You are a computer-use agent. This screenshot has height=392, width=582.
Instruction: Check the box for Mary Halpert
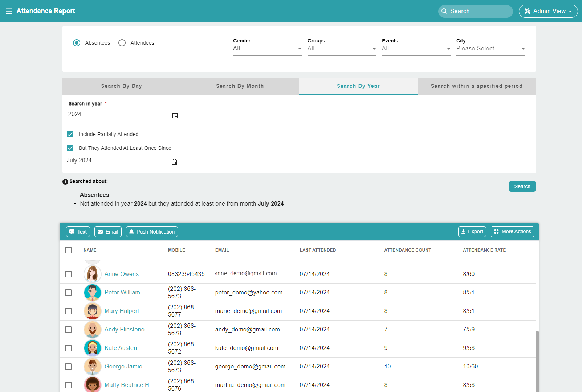click(68, 311)
